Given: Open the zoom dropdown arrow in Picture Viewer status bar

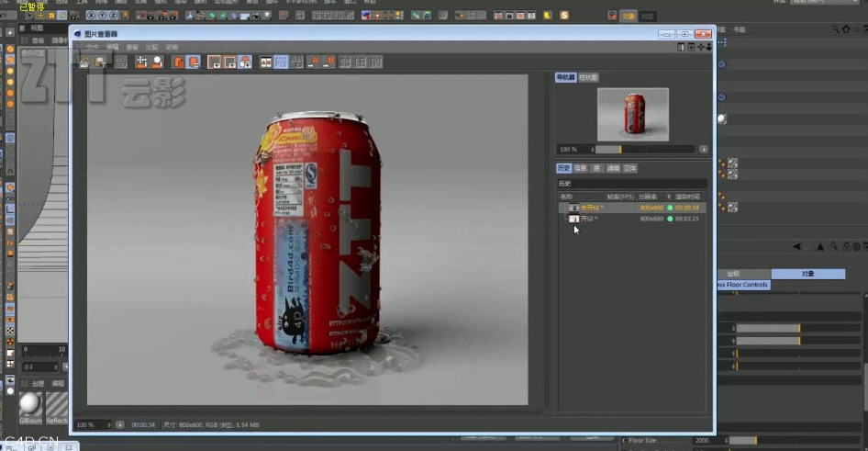Looking at the screenshot, I should pyautogui.click(x=120, y=425).
